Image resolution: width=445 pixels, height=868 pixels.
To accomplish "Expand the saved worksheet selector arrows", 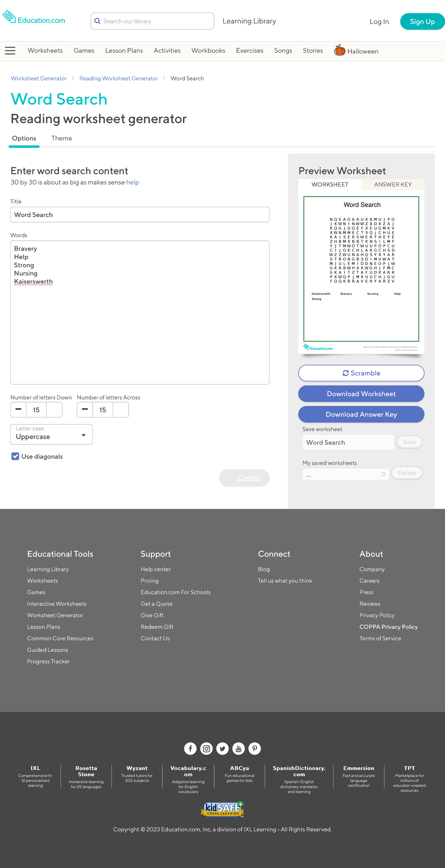I will (384, 474).
